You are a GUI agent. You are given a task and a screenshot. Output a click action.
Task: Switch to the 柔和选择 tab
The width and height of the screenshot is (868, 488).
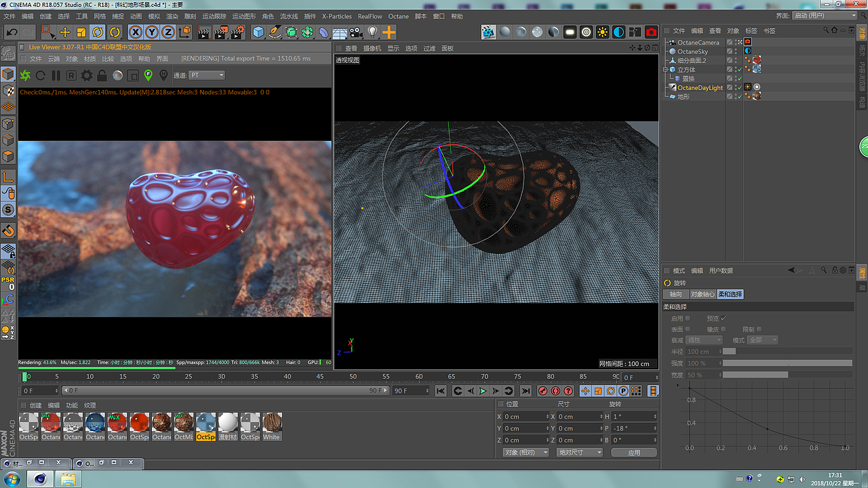730,294
